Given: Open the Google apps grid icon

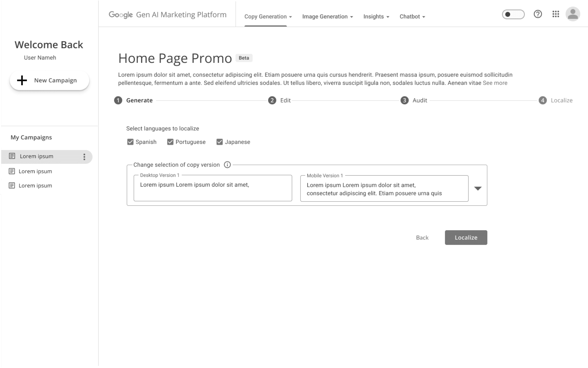Looking at the screenshot, I should coord(556,14).
